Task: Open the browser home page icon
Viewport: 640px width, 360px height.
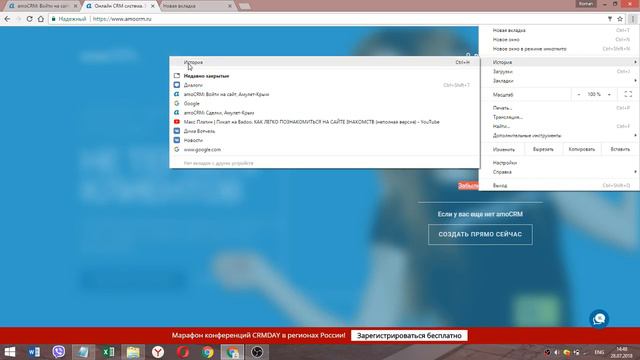Action: point(41,19)
